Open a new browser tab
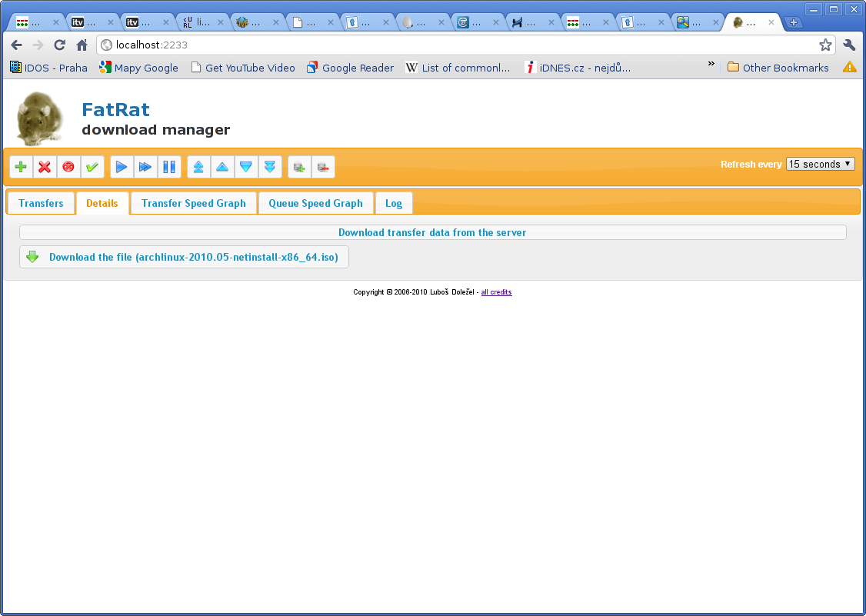This screenshot has height=616, width=866. click(794, 22)
